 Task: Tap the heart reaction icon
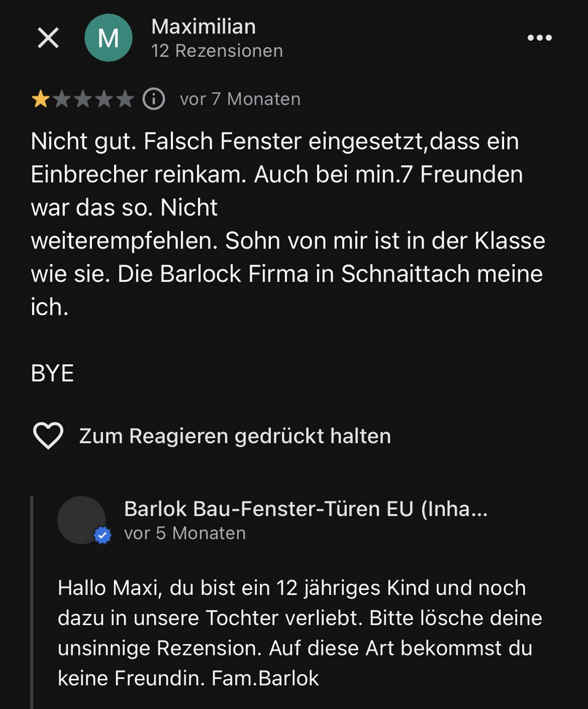pyautogui.click(x=48, y=436)
